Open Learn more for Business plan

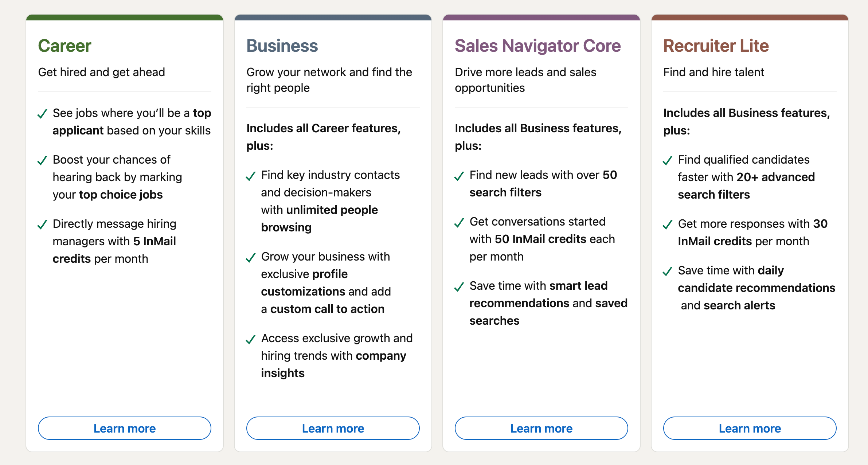(x=333, y=428)
